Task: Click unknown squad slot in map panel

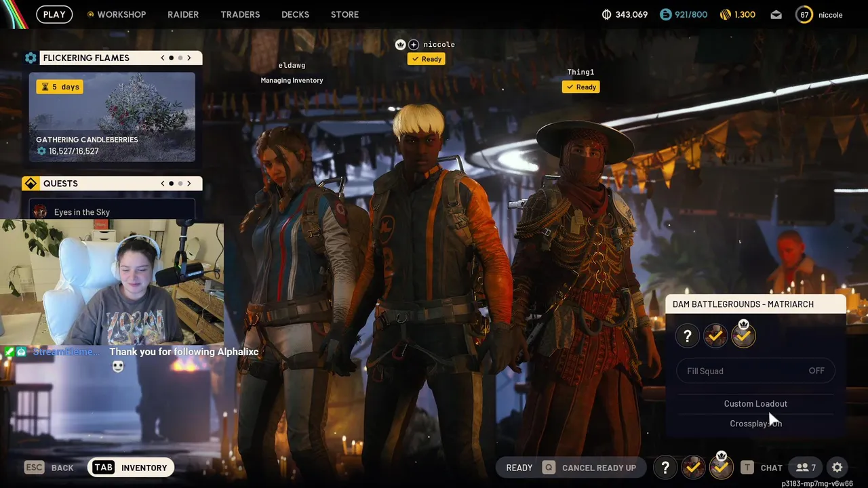Action: coord(687,336)
